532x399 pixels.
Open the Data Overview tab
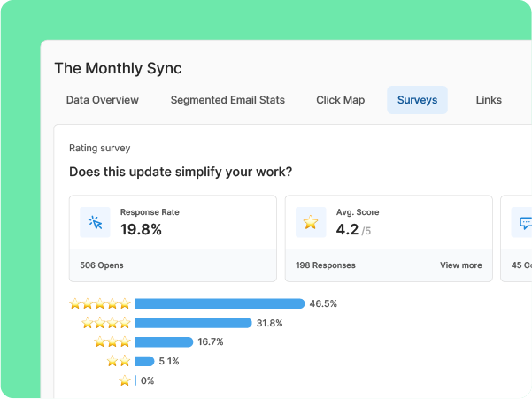tap(102, 100)
